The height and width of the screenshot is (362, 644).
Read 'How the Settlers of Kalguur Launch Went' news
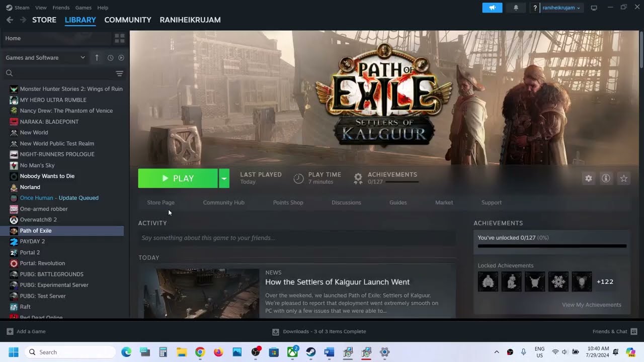337,282
